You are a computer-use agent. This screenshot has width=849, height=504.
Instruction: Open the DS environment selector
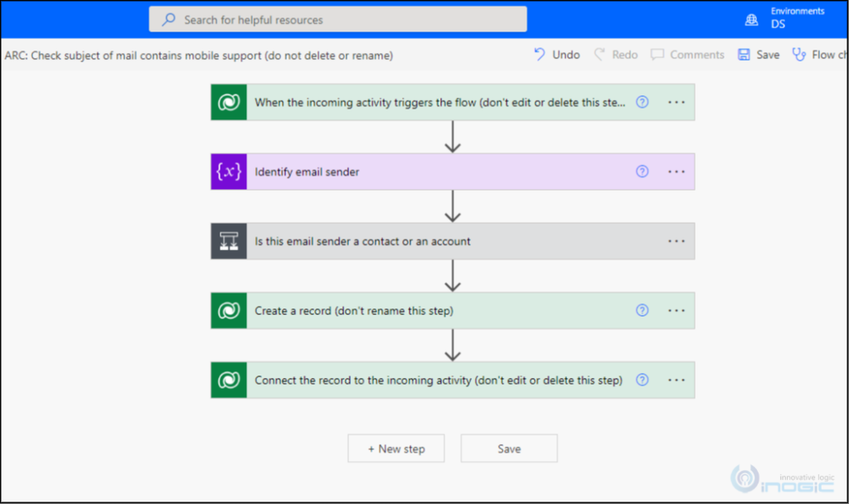[x=778, y=24]
